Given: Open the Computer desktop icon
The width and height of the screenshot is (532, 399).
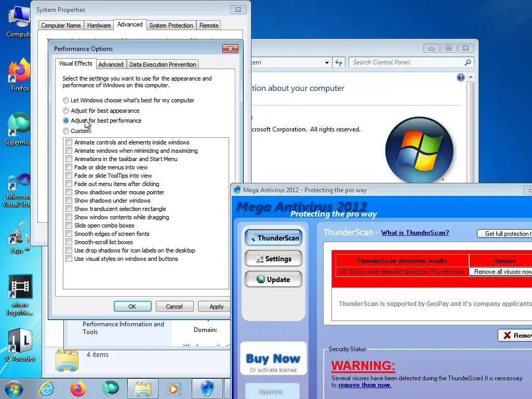Looking at the screenshot, I should point(18,21).
